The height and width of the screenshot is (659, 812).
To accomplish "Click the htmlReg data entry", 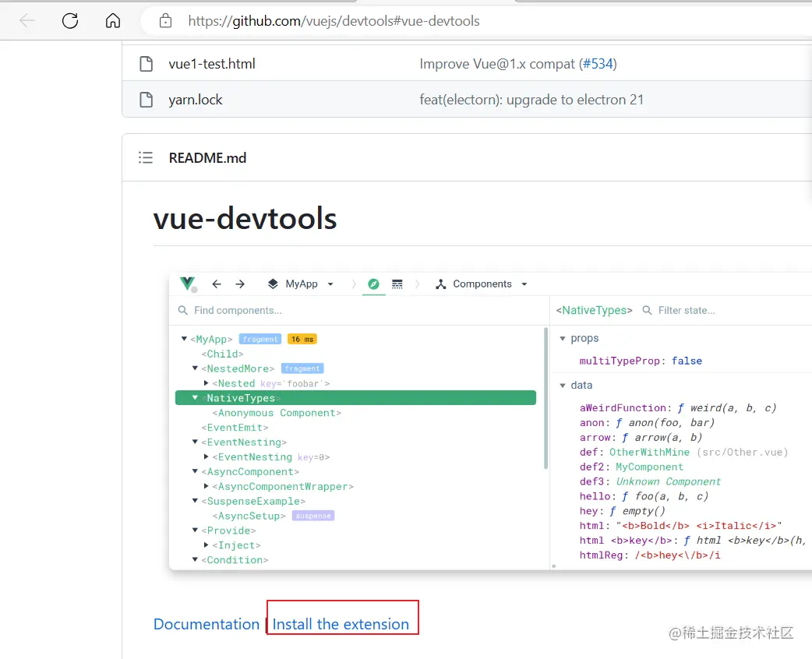I will [649, 555].
